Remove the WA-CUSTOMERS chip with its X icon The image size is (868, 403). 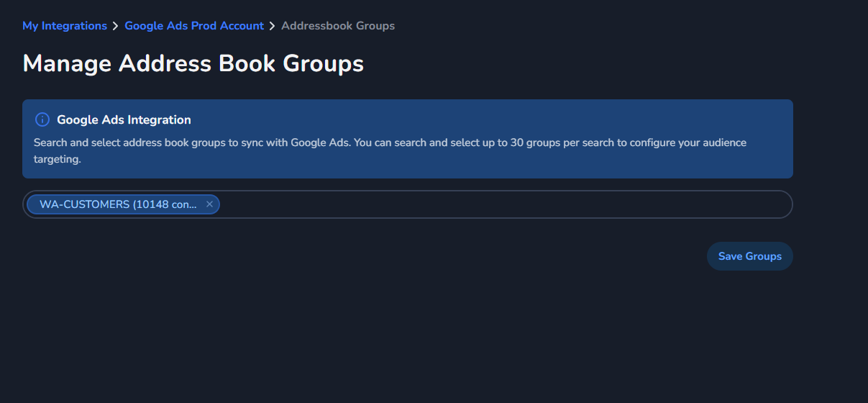click(209, 204)
